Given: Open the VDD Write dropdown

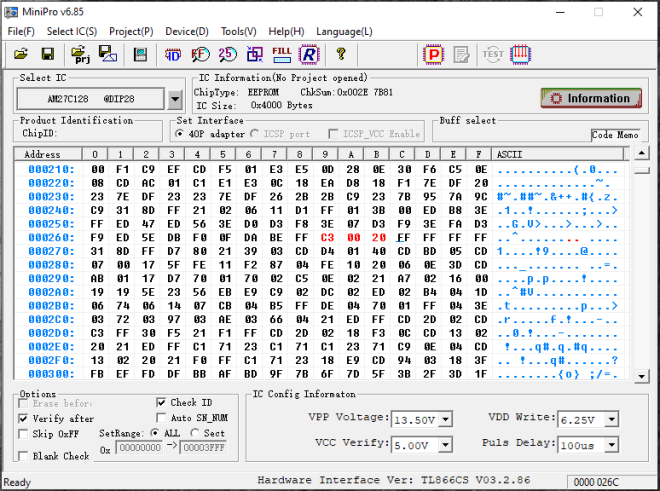Looking at the screenshot, I should click(x=612, y=419).
